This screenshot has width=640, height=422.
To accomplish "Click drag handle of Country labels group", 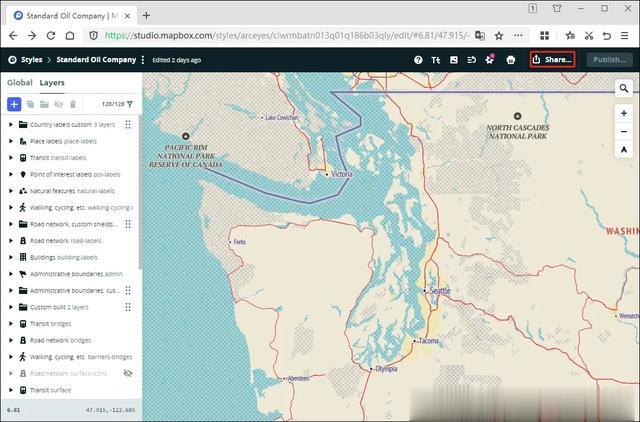I will click(128, 124).
